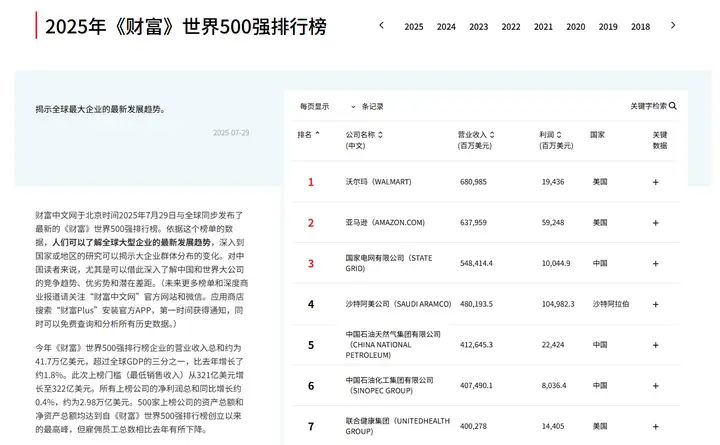Expand key data for China National Petroleum
The image size is (720, 445).
tap(656, 345)
